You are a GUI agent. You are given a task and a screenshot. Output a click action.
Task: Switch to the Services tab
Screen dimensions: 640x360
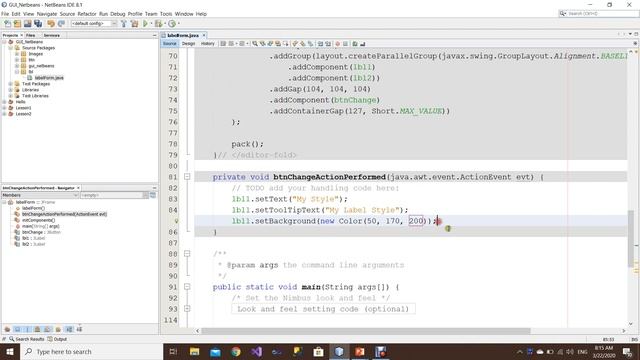tap(51, 36)
